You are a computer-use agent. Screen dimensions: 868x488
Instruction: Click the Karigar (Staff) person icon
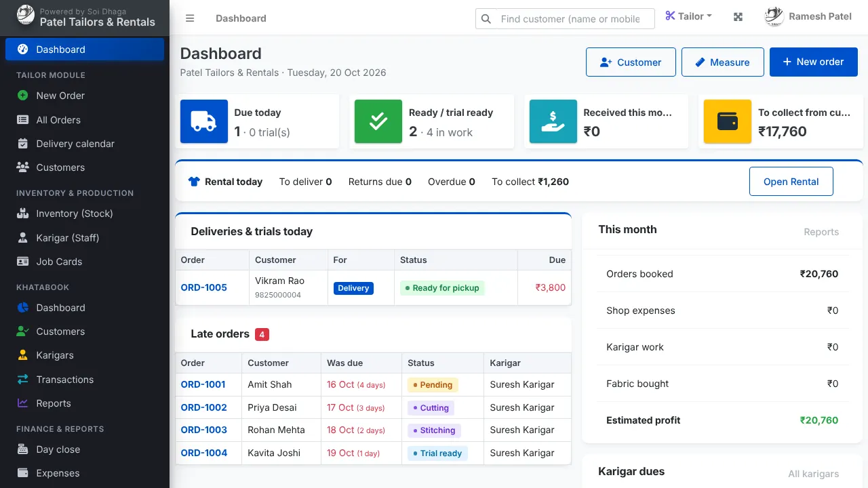point(22,238)
